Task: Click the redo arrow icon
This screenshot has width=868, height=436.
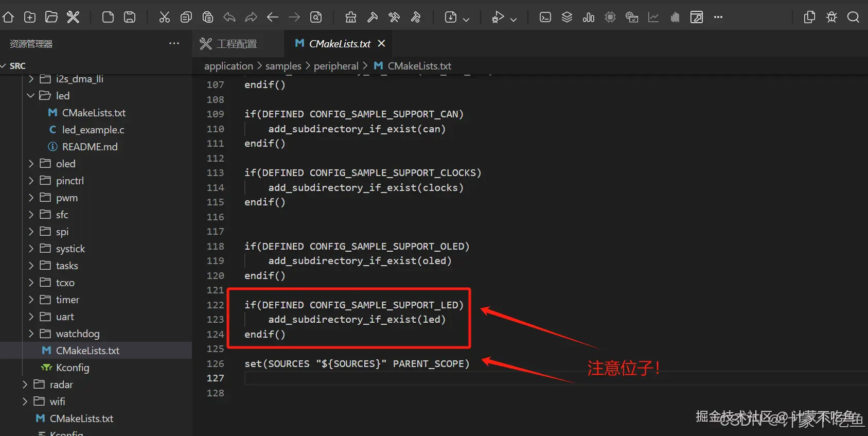Action: tap(251, 17)
